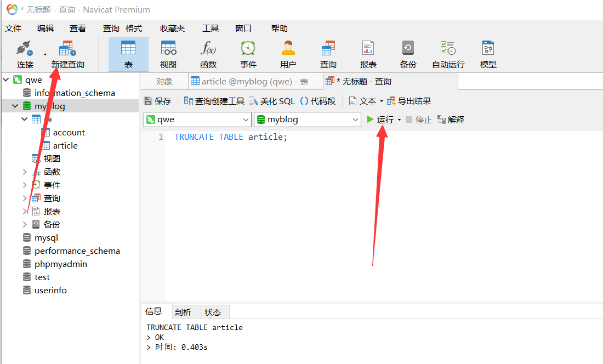Switch to the 对象 tab
Viewport: 603px width, 364px height.
164,82
